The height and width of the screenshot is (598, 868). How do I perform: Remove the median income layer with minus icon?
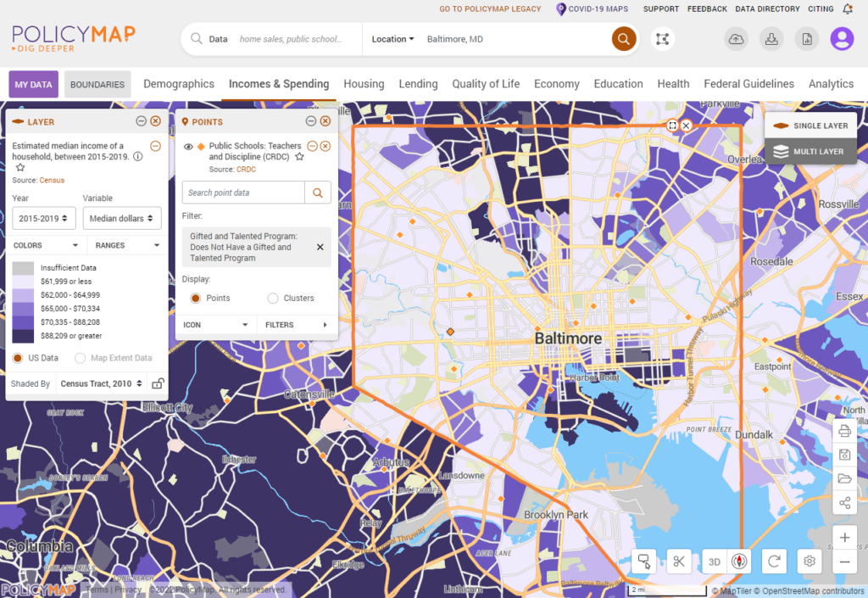tap(156, 146)
